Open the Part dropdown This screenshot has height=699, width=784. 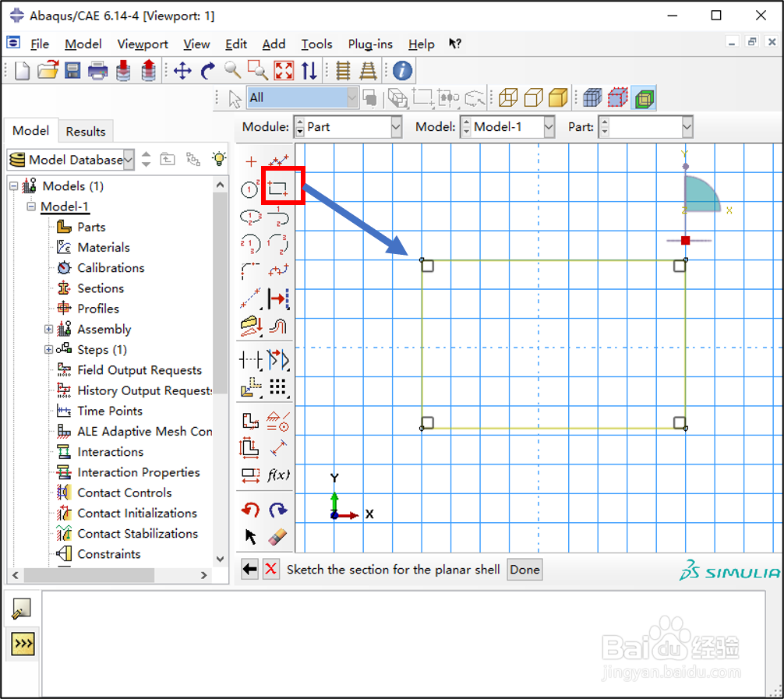[x=687, y=127]
